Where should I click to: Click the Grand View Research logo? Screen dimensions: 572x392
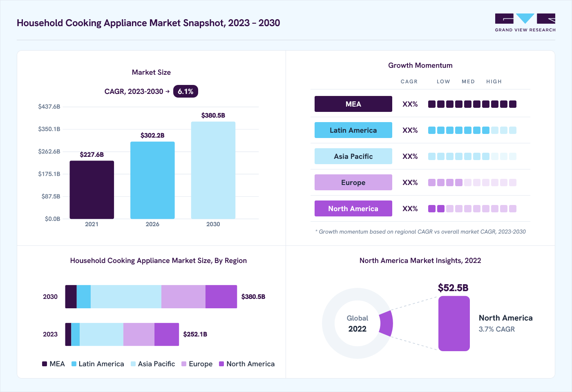coord(525,23)
